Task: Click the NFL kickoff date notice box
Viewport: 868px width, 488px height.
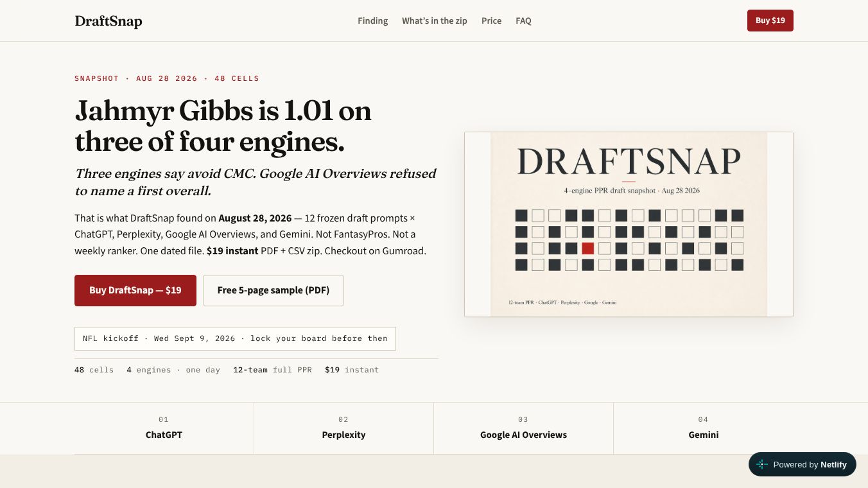Action: [235, 338]
